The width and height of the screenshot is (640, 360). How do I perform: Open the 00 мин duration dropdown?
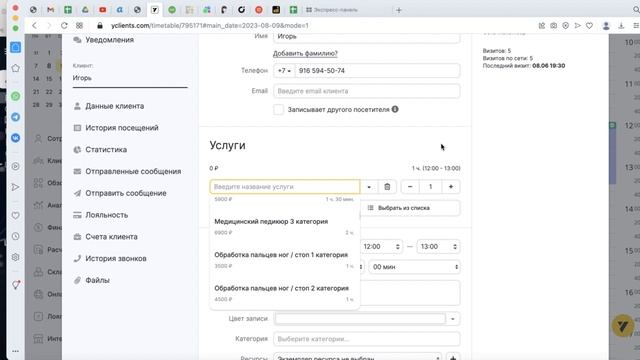[x=415, y=267]
